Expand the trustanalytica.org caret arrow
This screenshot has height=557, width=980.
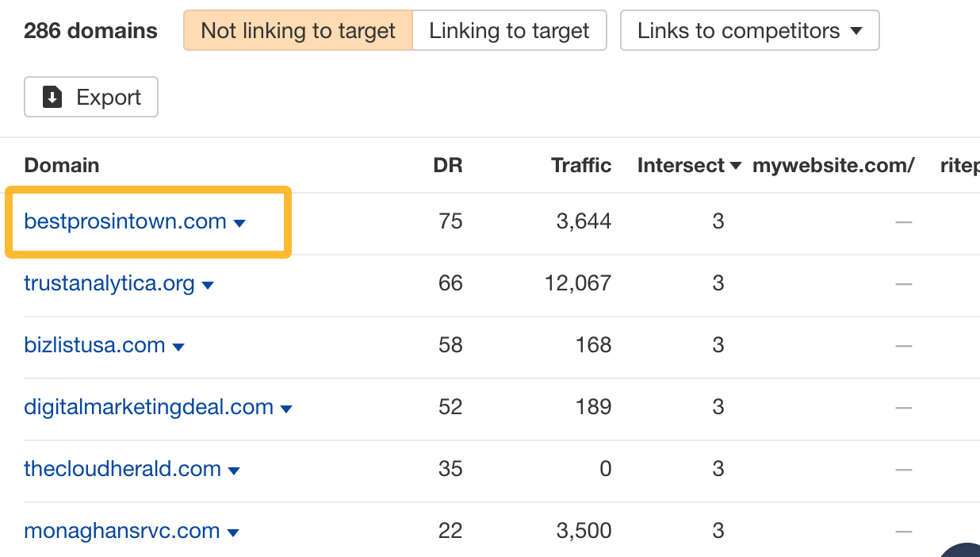208,285
